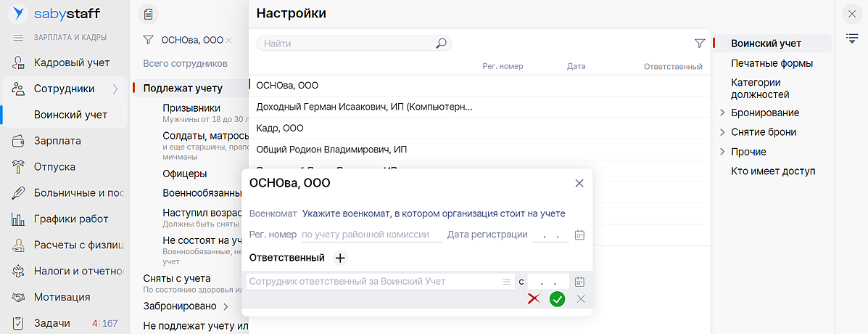Go to Зарплата in the sidebar
This screenshot has width=868, height=334.
pyautogui.click(x=57, y=141)
